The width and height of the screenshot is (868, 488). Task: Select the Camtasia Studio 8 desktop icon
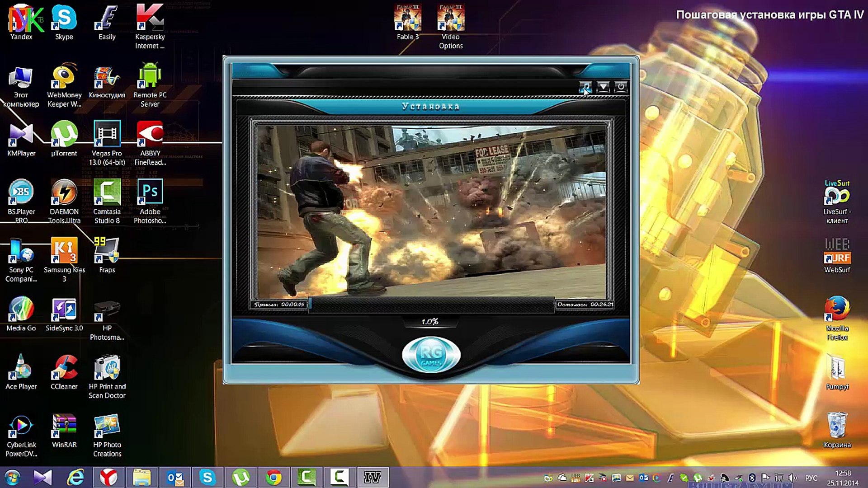click(x=107, y=202)
